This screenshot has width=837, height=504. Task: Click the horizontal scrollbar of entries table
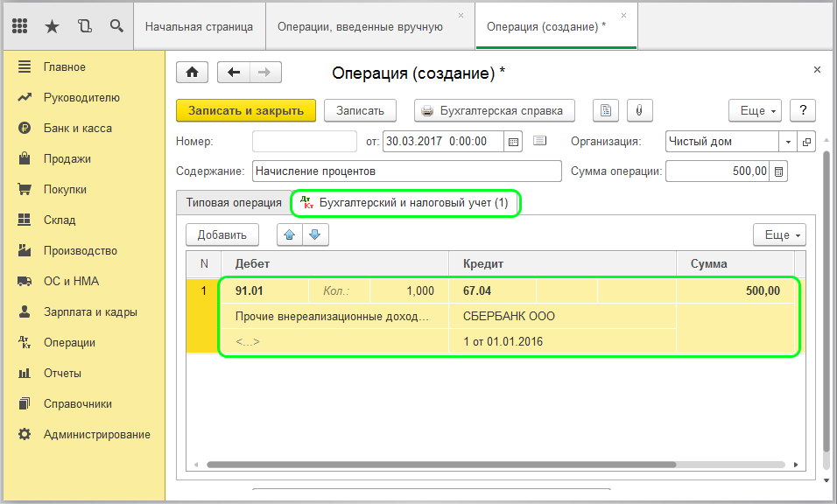point(441,465)
